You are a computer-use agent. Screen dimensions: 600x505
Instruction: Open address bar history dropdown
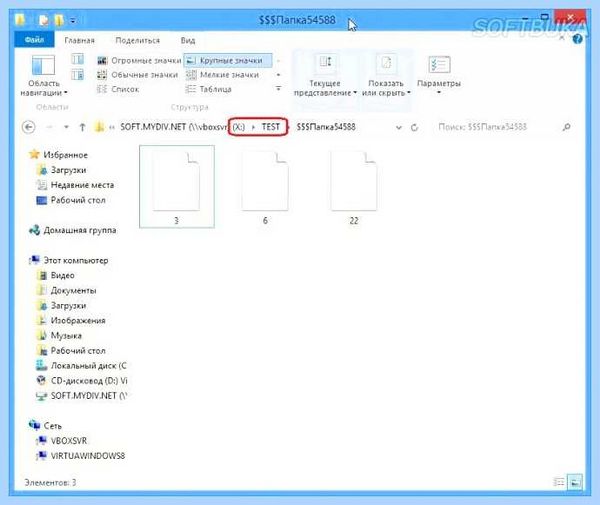399,127
